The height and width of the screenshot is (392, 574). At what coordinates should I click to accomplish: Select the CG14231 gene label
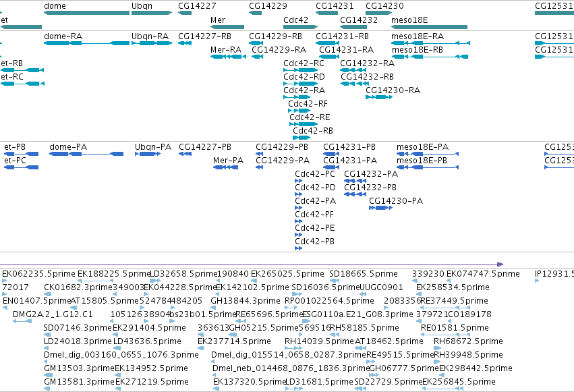click(335, 6)
